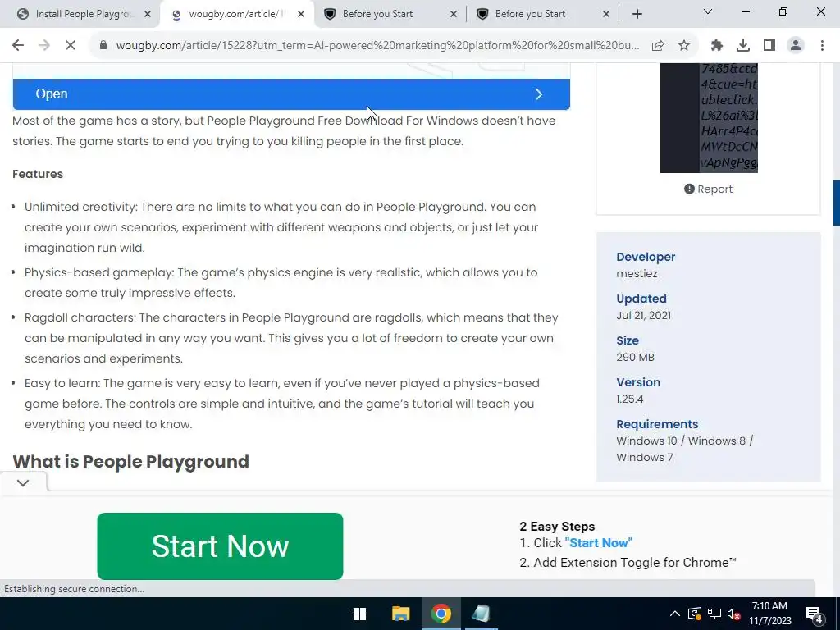Click the green Start Now button
This screenshot has height=630, width=840.
point(220,546)
